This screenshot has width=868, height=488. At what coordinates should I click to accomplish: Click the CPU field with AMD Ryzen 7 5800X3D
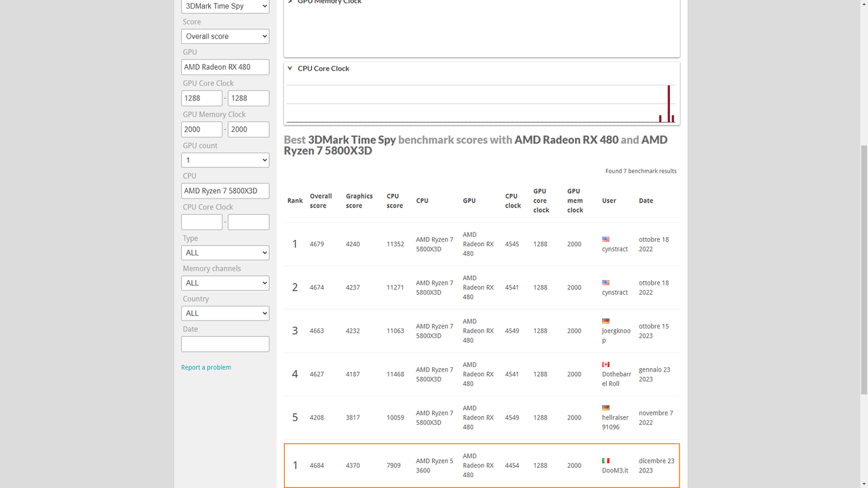click(x=225, y=191)
